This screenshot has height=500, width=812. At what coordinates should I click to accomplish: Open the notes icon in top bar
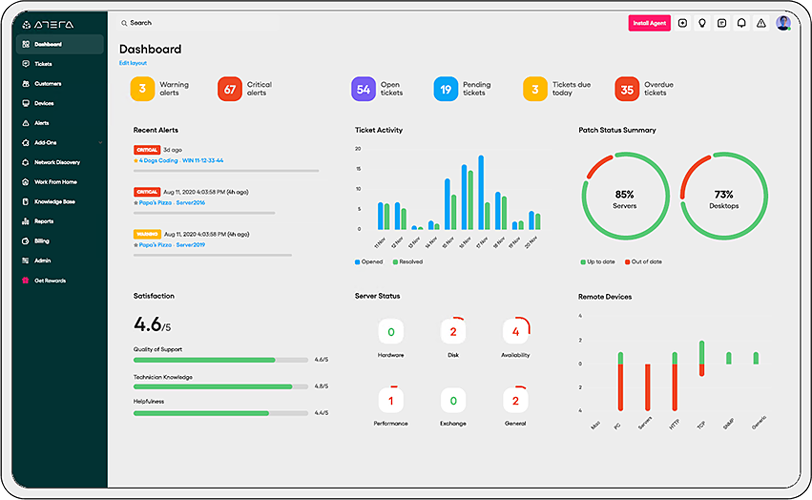click(722, 23)
